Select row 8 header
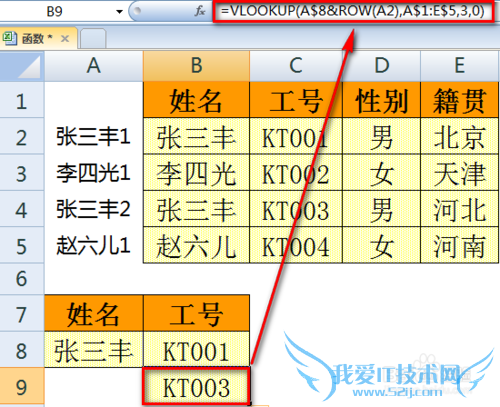The height and width of the screenshot is (407, 500). pos(22,350)
